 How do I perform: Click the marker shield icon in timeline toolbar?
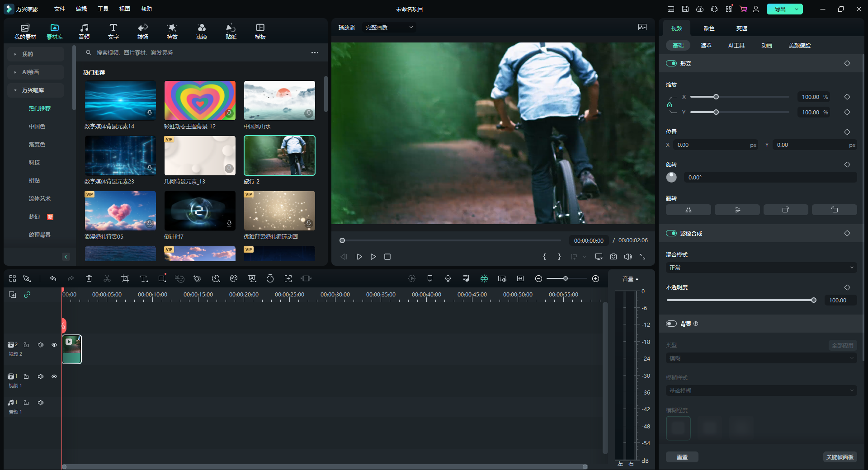pyautogui.click(x=430, y=278)
